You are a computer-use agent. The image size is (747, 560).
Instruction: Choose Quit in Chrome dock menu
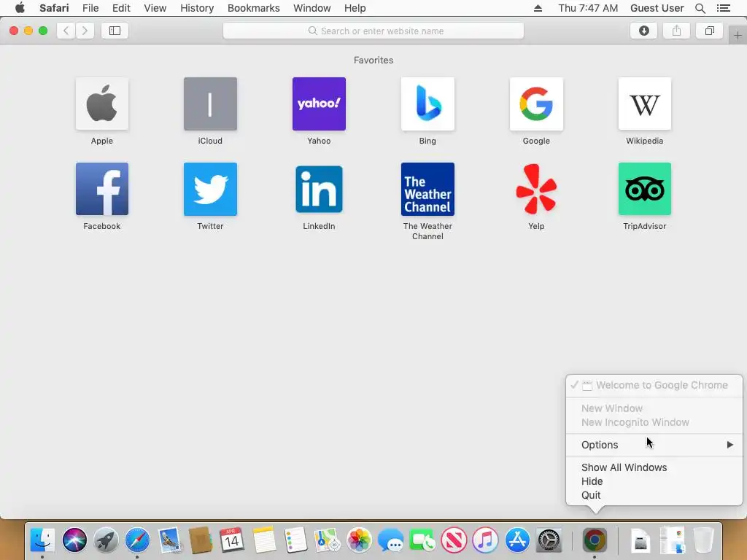pyautogui.click(x=654, y=495)
